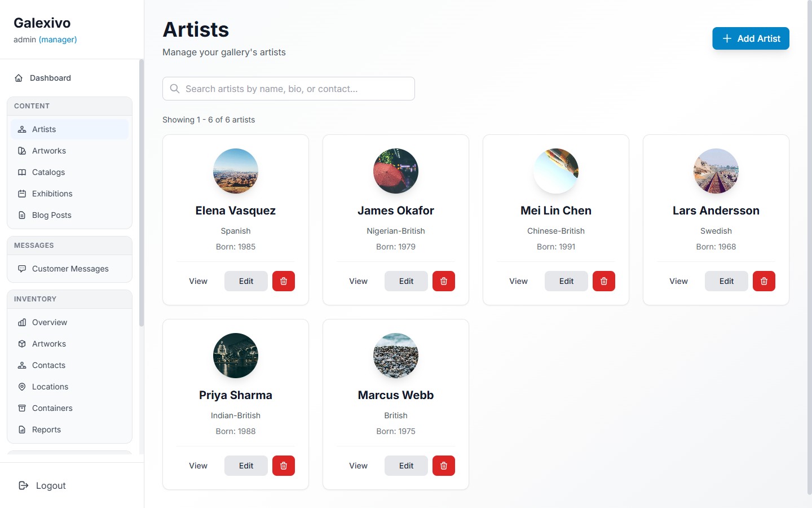Viewport: 812px width, 508px height.
Task: Click the delete icon on Marcus Webb's card
Action: (x=444, y=466)
